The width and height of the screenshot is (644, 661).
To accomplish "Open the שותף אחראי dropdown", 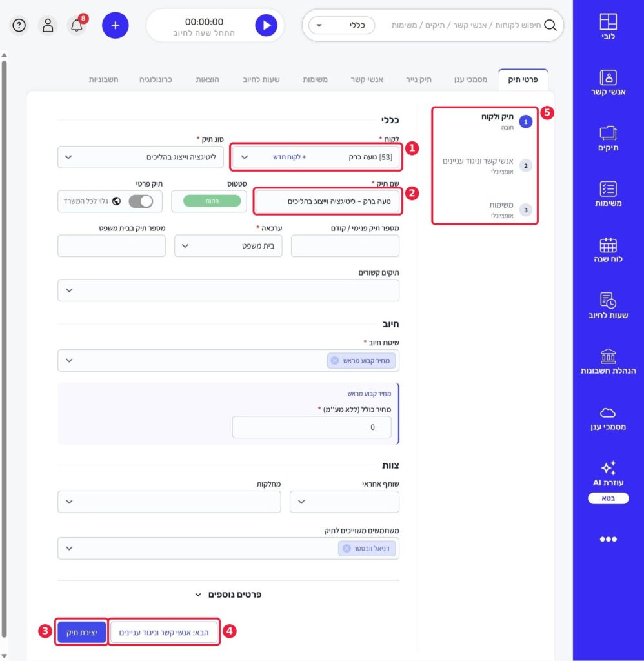I will coord(345,502).
